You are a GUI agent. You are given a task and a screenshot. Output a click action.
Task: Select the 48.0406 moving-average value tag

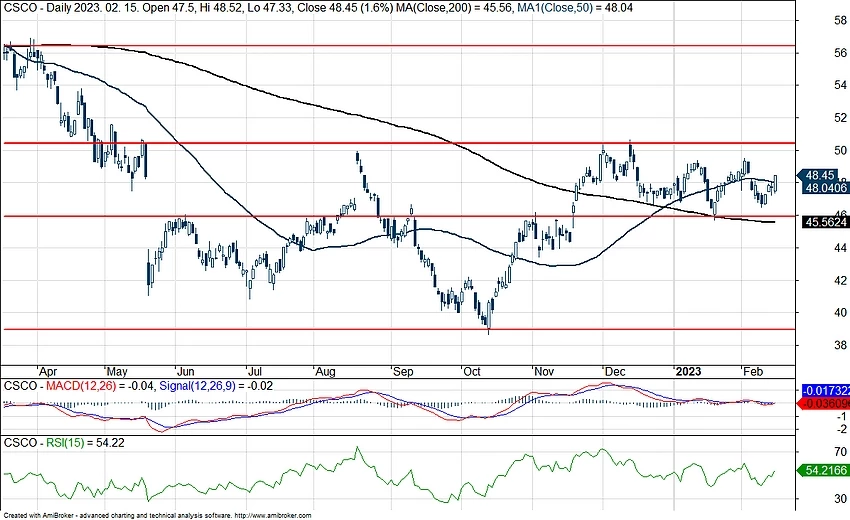(x=826, y=188)
